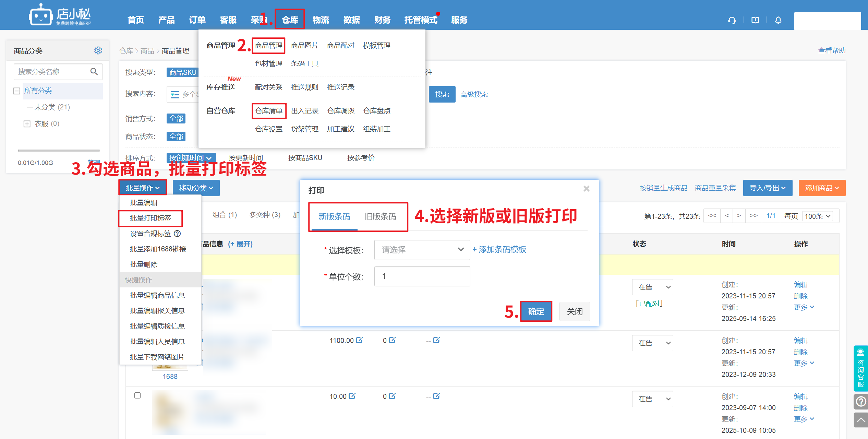Click edit icon next to price 1100.00

pos(359,340)
